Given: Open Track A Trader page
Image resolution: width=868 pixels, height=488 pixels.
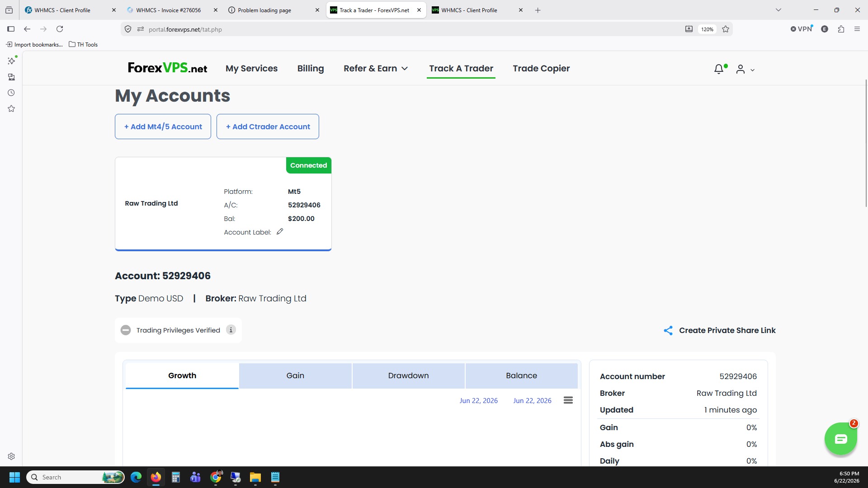Looking at the screenshot, I should click(461, 69).
